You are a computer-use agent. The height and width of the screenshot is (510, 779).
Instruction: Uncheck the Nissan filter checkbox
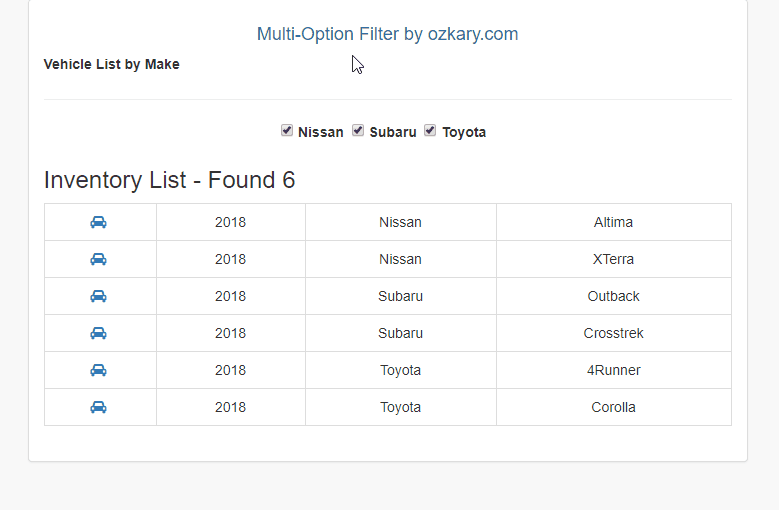tap(287, 131)
